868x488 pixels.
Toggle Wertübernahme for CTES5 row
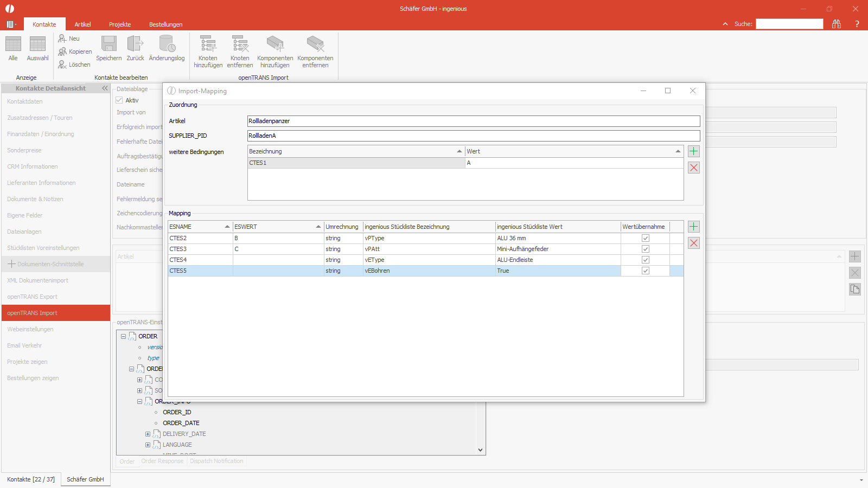646,271
